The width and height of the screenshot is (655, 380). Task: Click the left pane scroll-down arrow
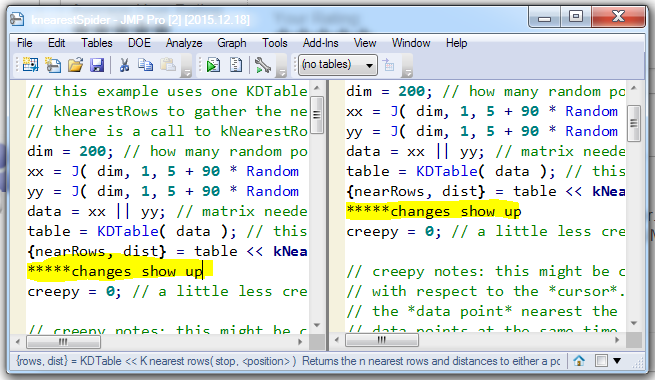tap(317, 325)
